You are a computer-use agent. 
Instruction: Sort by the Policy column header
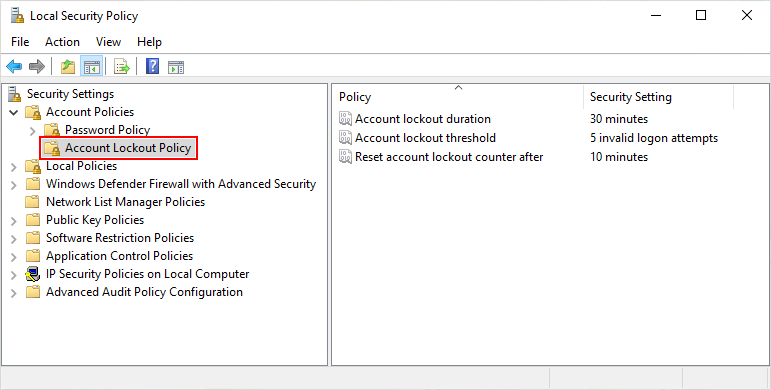(458, 96)
